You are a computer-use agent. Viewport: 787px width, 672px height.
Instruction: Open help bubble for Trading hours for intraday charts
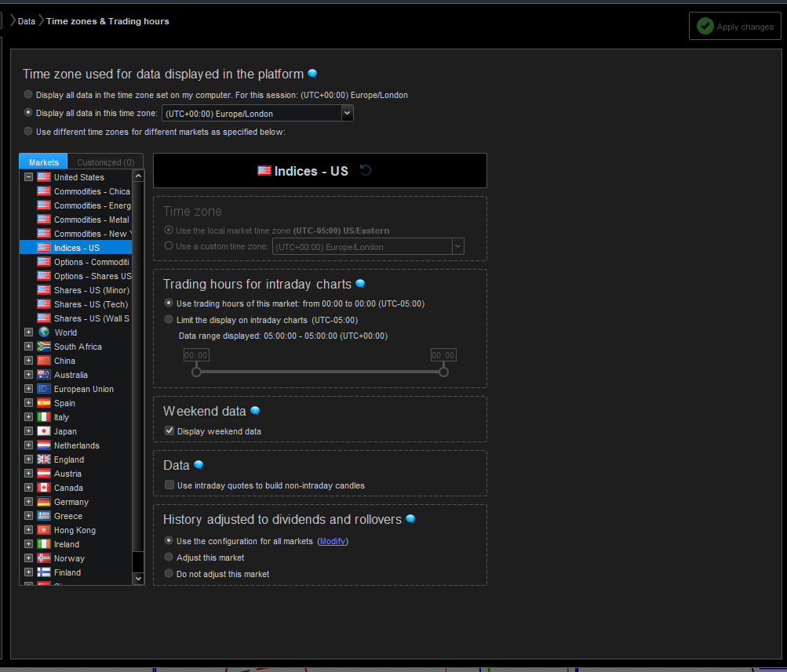click(360, 284)
